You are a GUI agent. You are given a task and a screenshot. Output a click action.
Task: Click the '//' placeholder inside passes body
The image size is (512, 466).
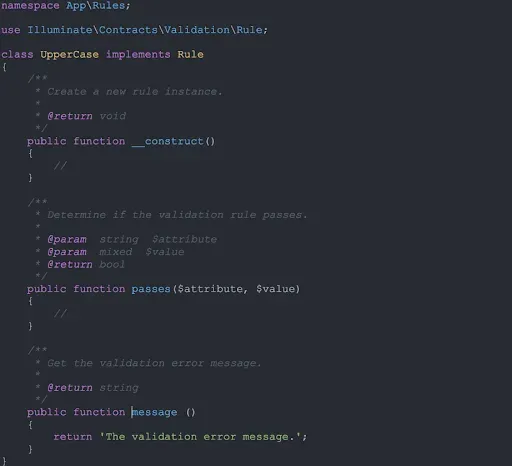[60, 314]
